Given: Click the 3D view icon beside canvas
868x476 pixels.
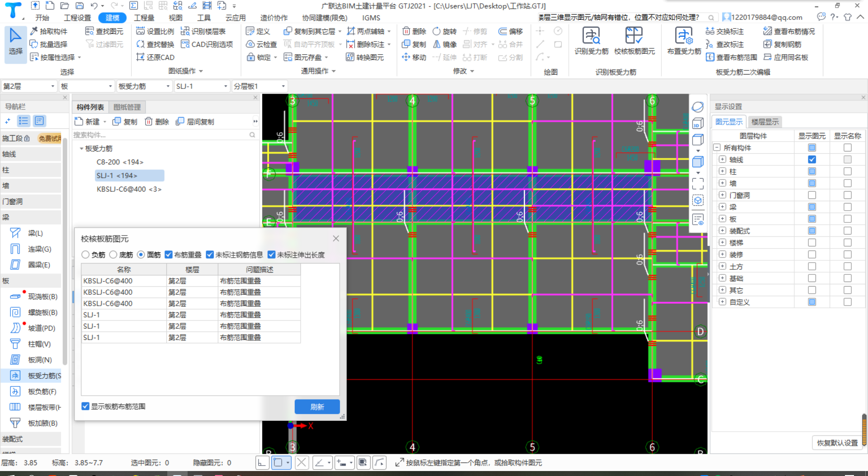Looking at the screenshot, I should [x=698, y=123].
